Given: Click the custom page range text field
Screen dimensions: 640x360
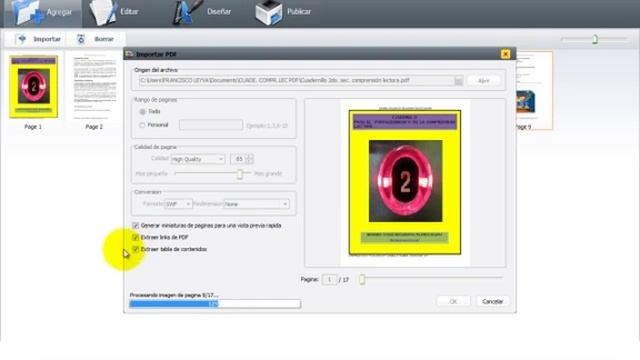Looking at the screenshot, I should (211, 125).
